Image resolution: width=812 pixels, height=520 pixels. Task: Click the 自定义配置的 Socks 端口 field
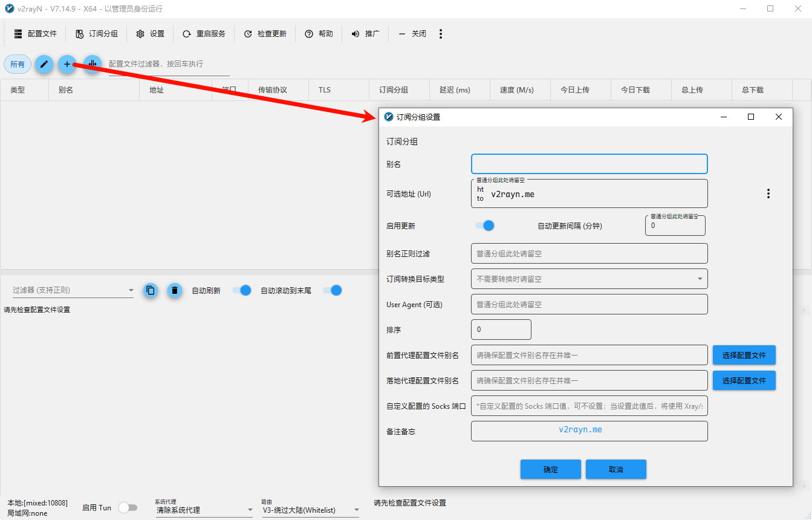[590, 406]
